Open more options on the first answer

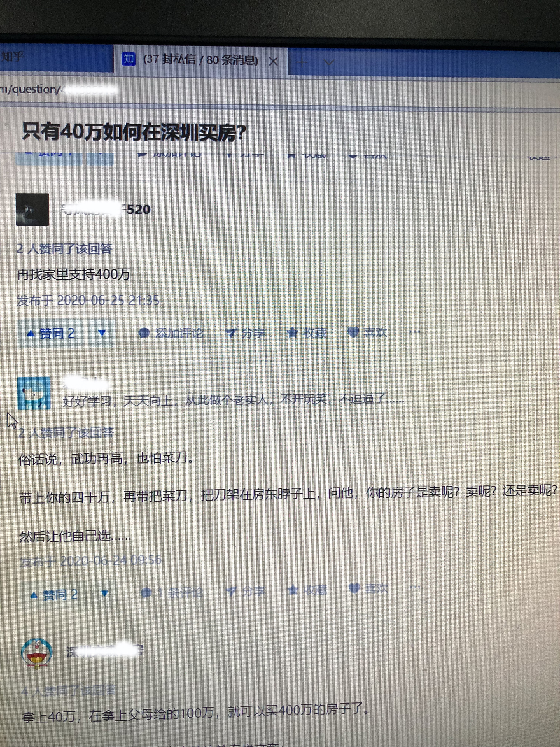tap(414, 332)
